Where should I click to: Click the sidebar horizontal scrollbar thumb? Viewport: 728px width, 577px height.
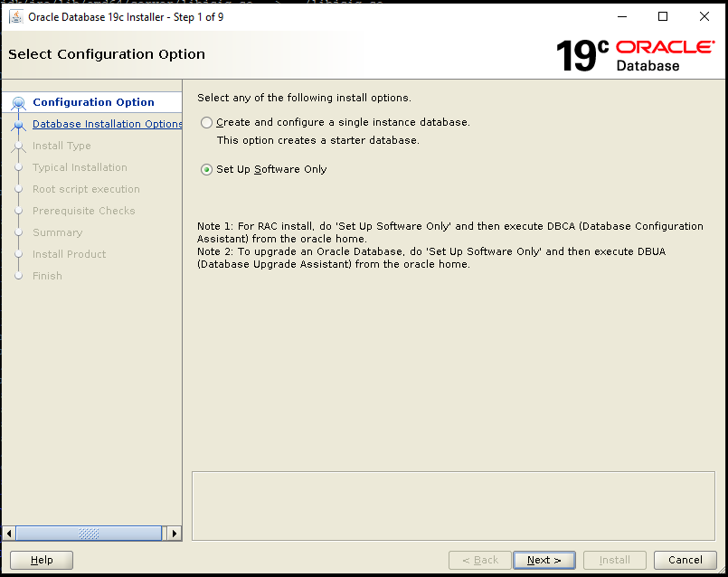point(89,534)
